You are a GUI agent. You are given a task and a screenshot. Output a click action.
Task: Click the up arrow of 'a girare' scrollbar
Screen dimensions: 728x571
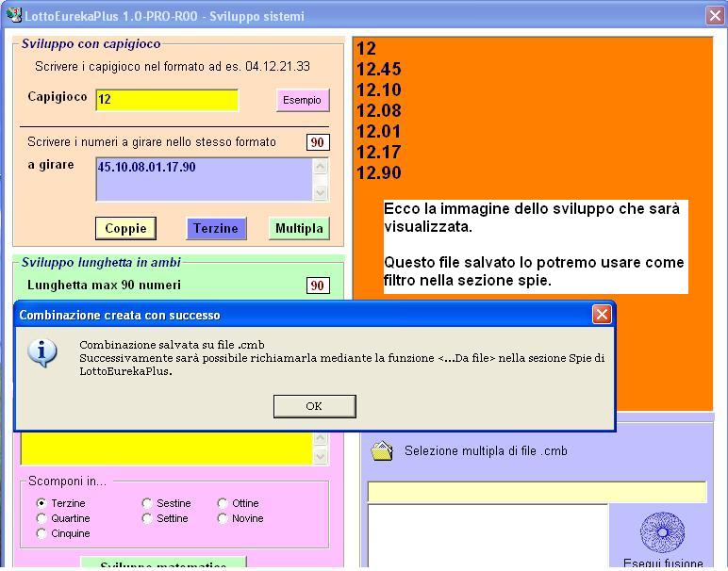coord(321,166)
